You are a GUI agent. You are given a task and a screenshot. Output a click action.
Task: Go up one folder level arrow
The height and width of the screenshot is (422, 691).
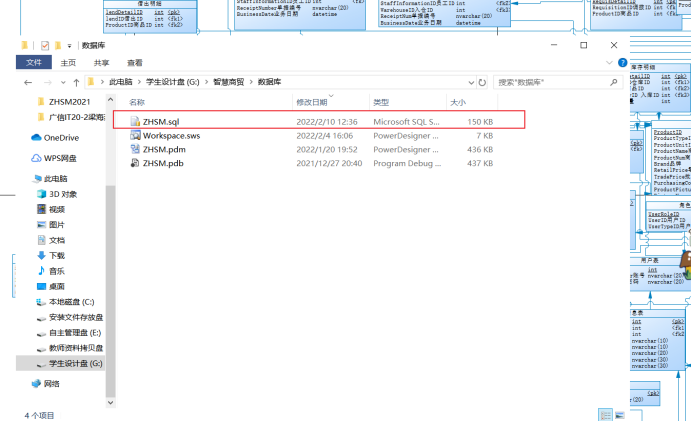pyautogui.click(x=76, y=82)
